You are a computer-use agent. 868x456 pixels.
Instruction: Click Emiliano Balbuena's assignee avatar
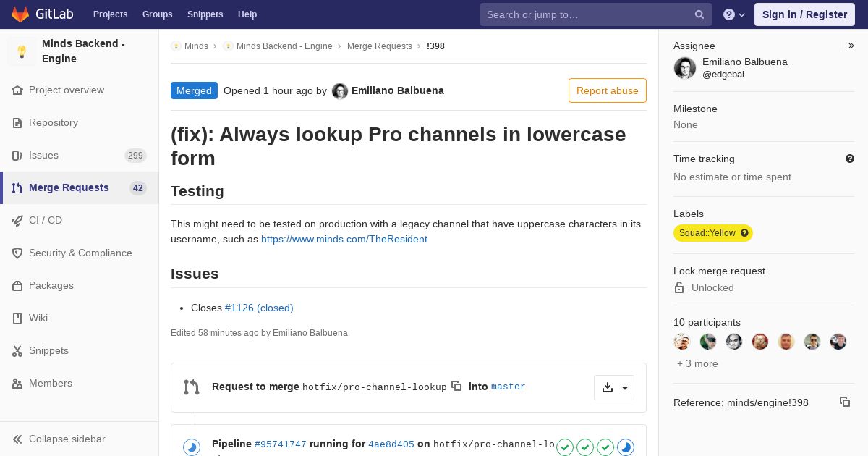pyautogui.click(x=685, y=68)
